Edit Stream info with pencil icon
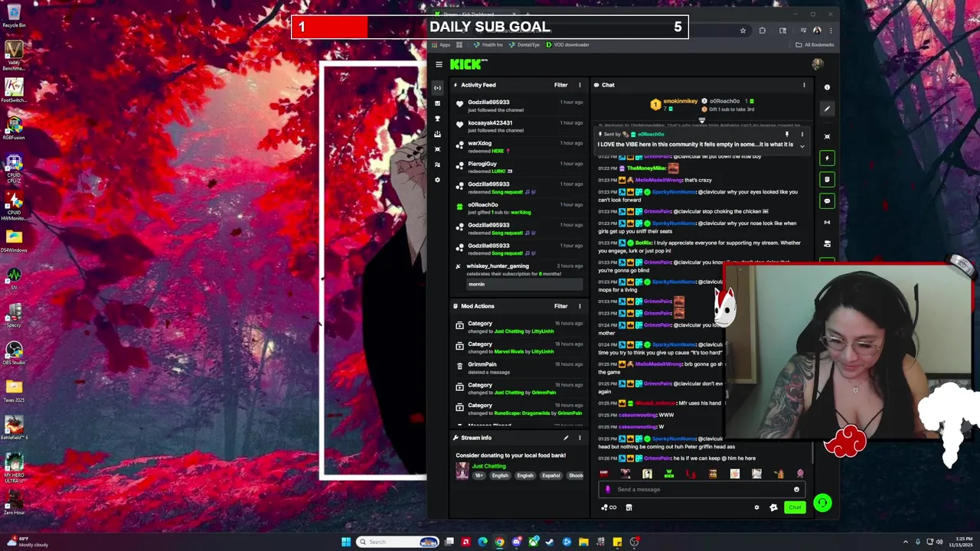This screenshot has width=980, height=551. tap(566, 438)
